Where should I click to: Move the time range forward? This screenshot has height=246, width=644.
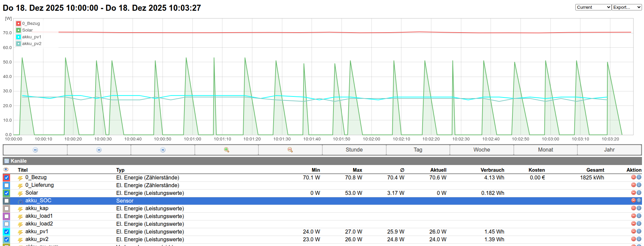(99, 150)
